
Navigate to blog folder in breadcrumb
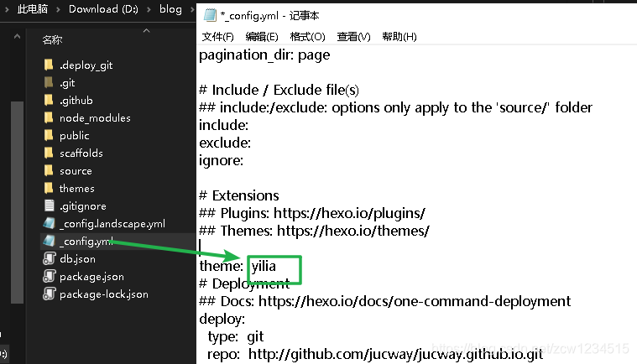(170, 9)
